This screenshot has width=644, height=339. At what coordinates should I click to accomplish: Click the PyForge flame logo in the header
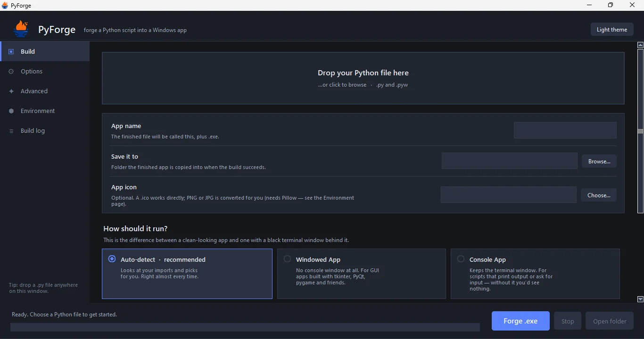point(22,29)
